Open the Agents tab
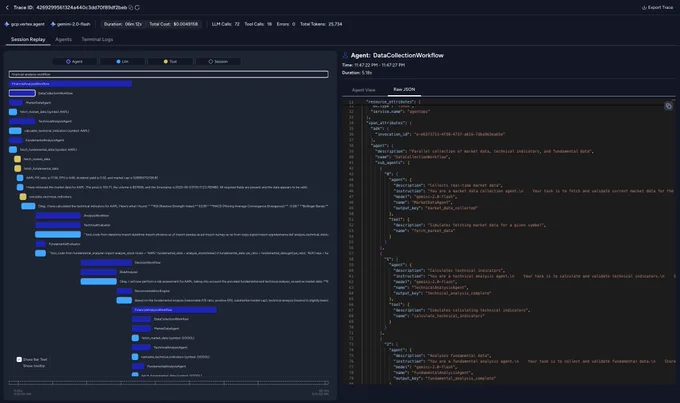680x403 pixels. coord(63,39)
